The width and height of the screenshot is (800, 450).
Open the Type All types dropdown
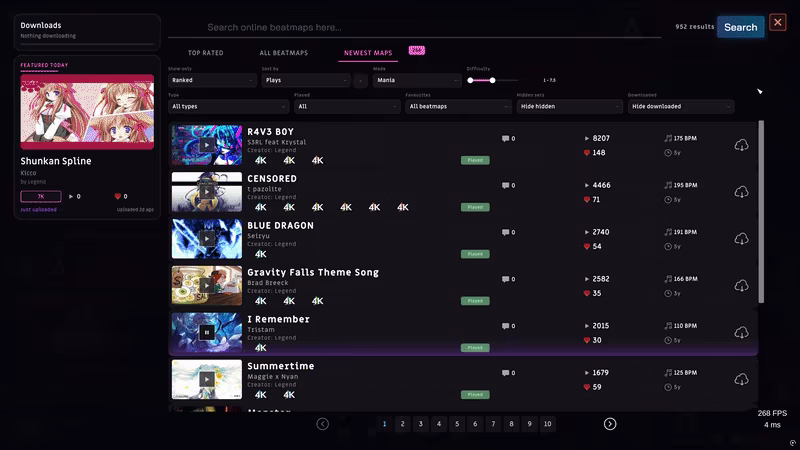pyautogui.click(x=229, y=107)
